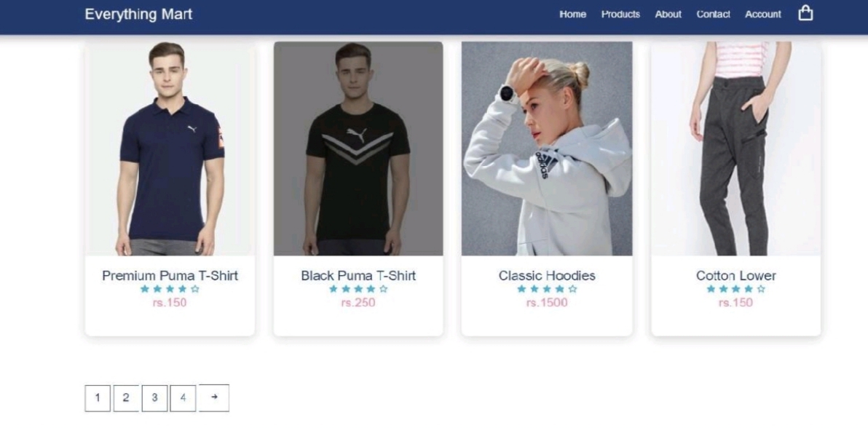Click the Everything Mart logo text
The height and width of the screenshot is (428, 868).
pos(138,15)
